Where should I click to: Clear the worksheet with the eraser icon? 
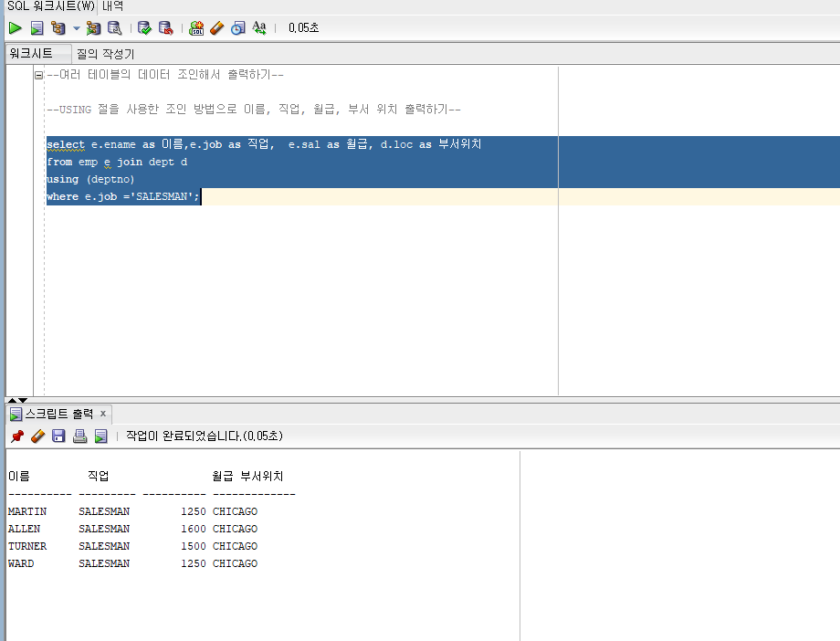(217, 28)
